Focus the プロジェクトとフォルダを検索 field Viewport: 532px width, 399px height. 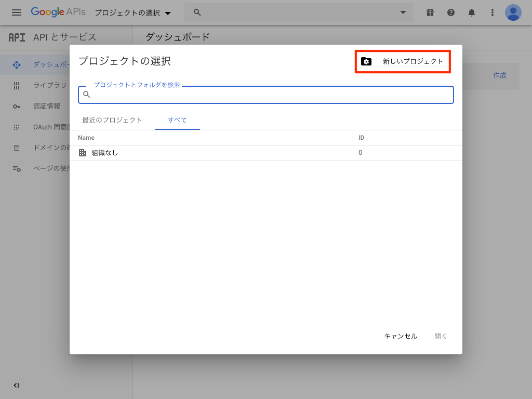tap(270, 95)
